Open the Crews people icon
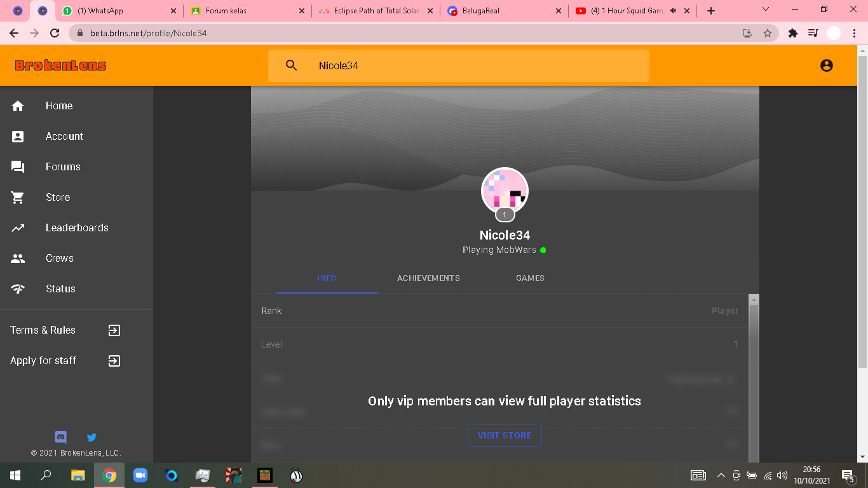Image resolution: width=868 pixels, height=488 pixels. coord(18,259)
